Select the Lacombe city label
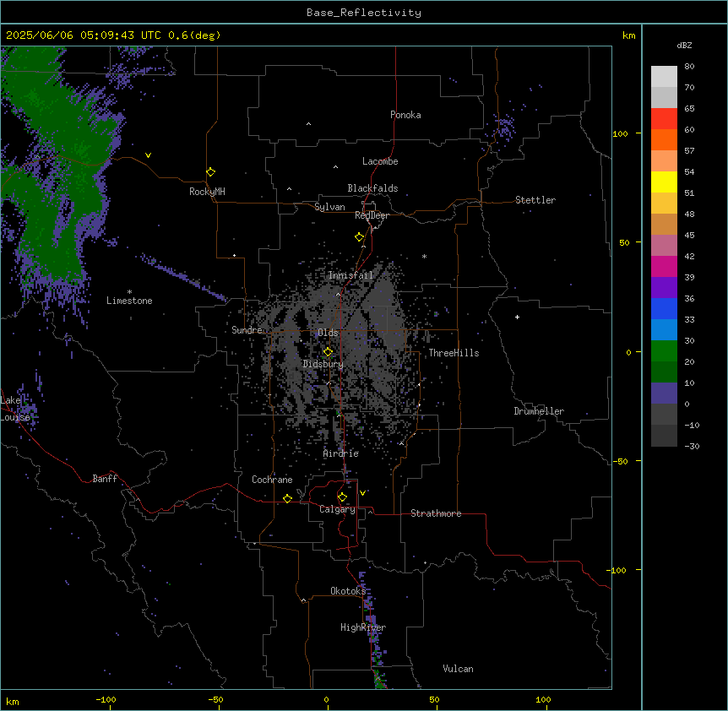The width and height of the screenshot is (728, 711). point(380,161)
